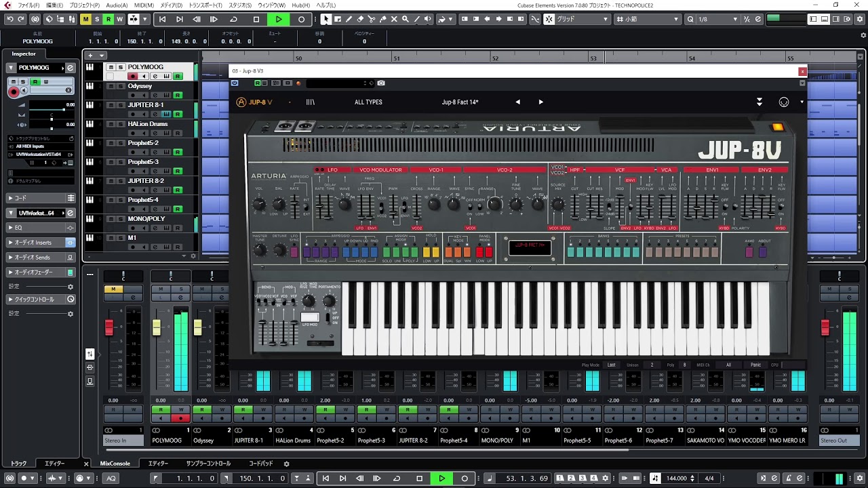This screenshot has height=488, width=868.
Task: Open the Jup-8 V preset browser icon
Action: tap(311, 102)
